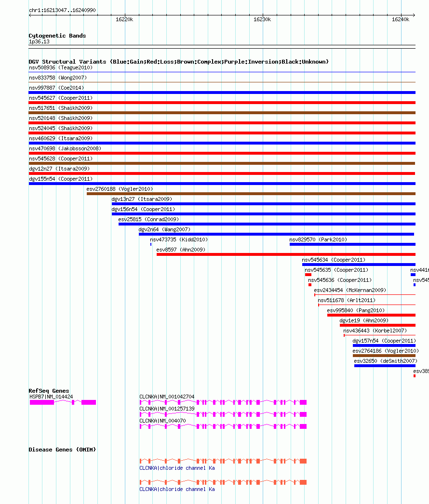Open esv25815 (Conrad2009) label

148,220
